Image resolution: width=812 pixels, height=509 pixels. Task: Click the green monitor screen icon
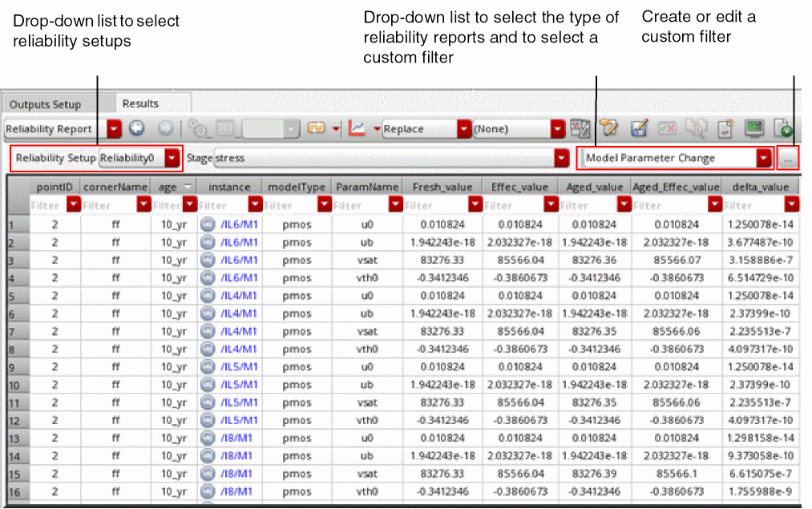(753, 129)
